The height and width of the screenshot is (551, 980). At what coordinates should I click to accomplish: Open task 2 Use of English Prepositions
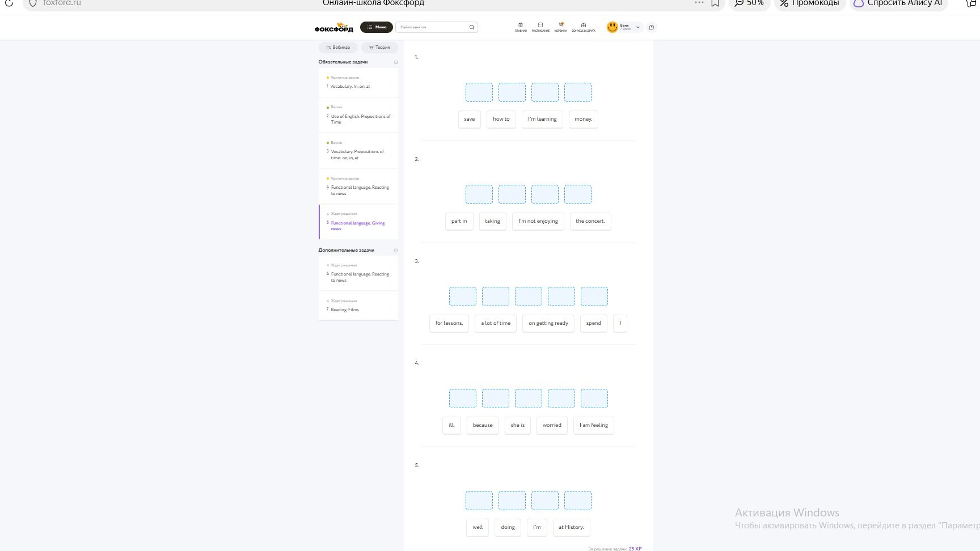click(358, 115)
